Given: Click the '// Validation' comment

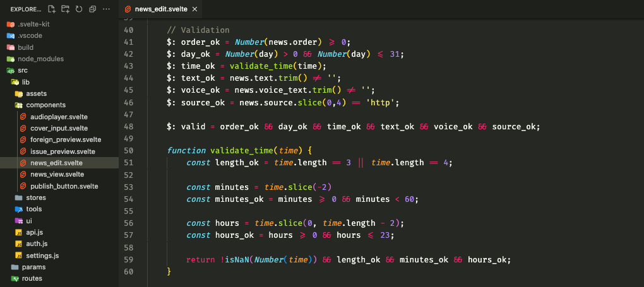Looking at the screenshot, I should tap(198, 30).
